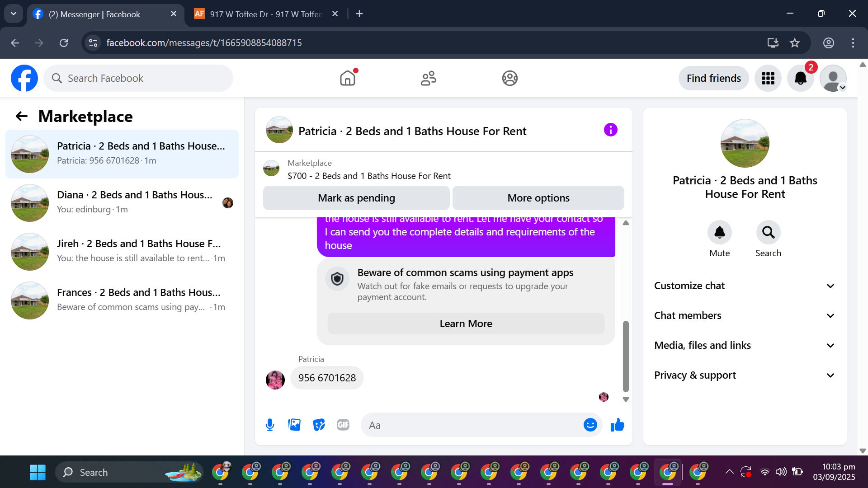
Task: Expand Privacy & support section
Action: pyautogui.click(x=745, y=375)
